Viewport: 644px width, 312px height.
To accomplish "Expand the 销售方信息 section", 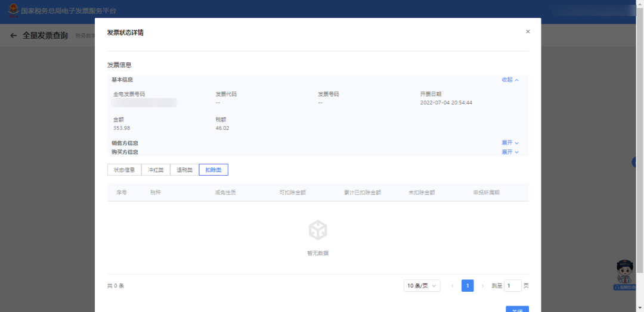I will click(510, 143).
